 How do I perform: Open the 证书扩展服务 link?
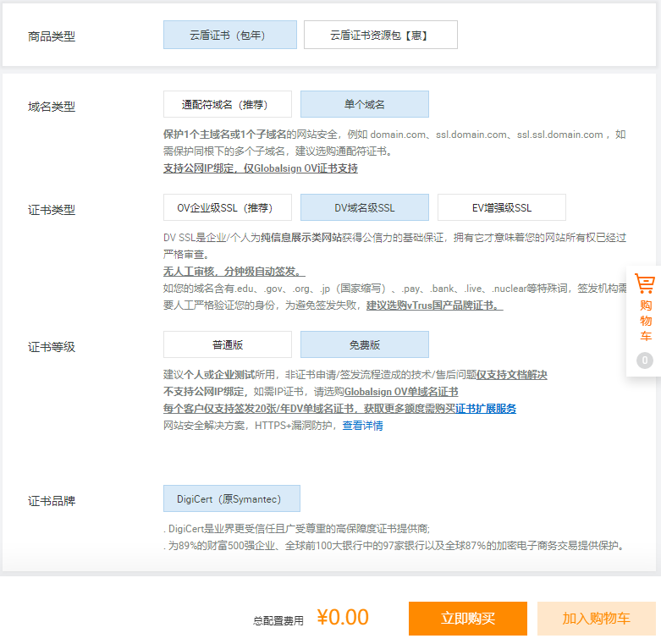[x=486, y=409]
